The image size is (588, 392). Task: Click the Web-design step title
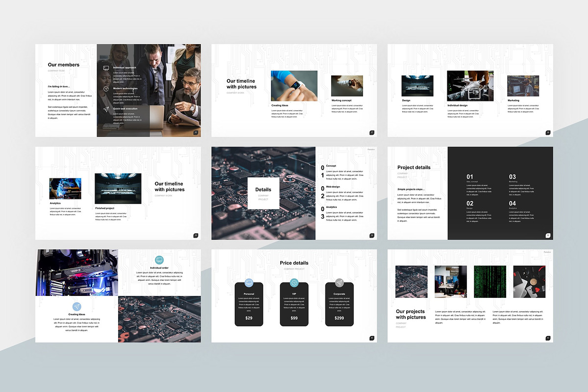coord(333,187)
